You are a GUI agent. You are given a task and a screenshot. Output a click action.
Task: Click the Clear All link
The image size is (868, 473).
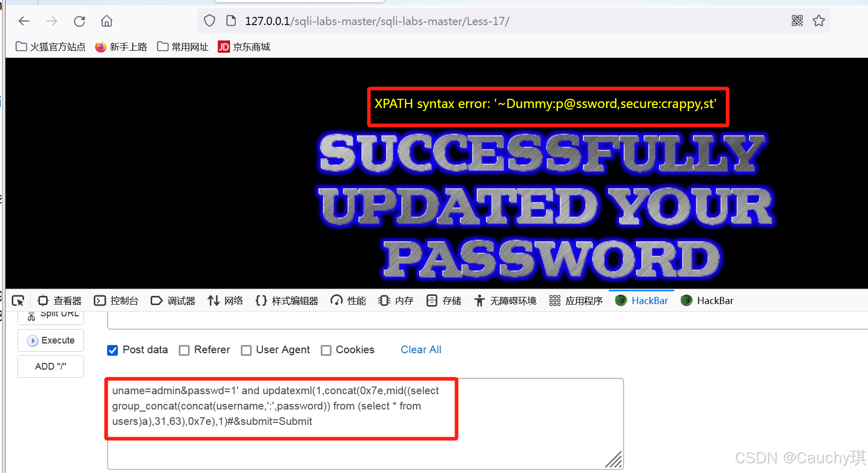click(421, 350)
